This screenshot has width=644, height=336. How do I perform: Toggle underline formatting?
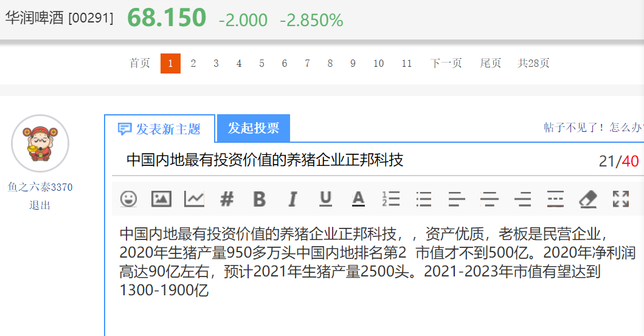(326, 199)
